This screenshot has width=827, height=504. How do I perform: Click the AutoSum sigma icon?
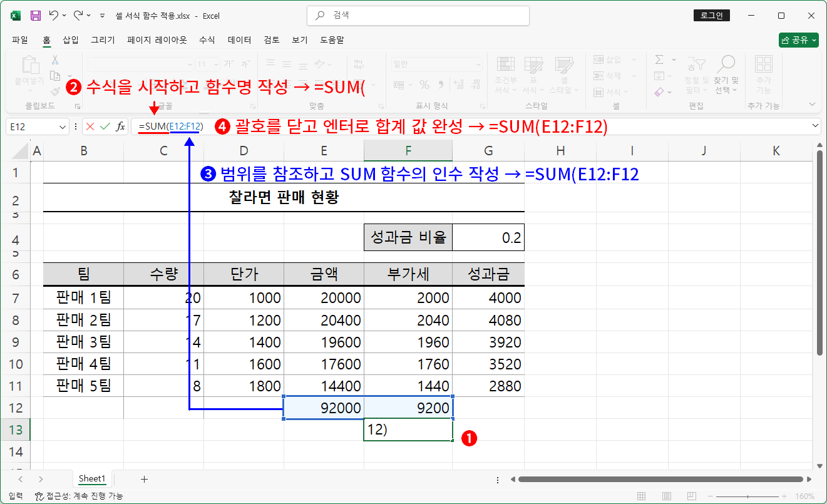click(x=659, y=60)
